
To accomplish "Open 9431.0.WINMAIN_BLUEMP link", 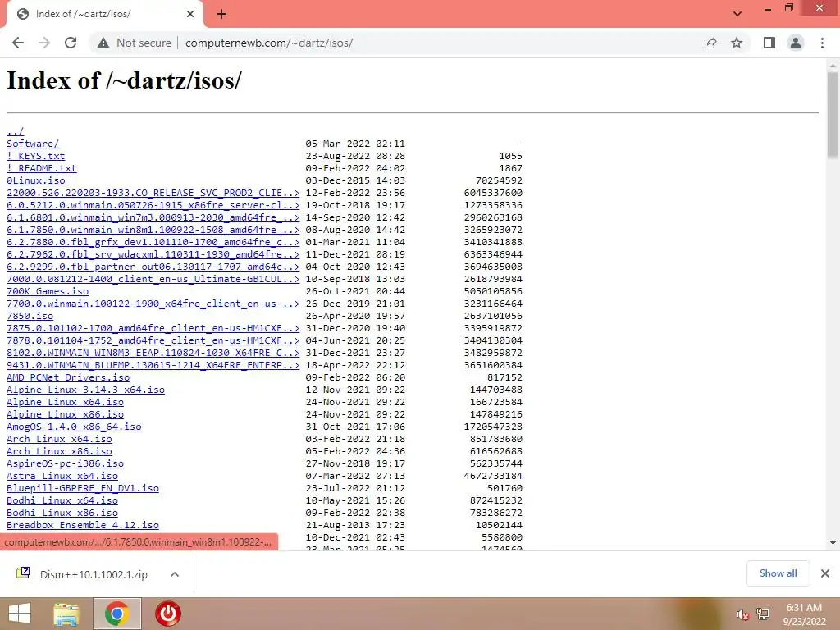I will (153, 365).
